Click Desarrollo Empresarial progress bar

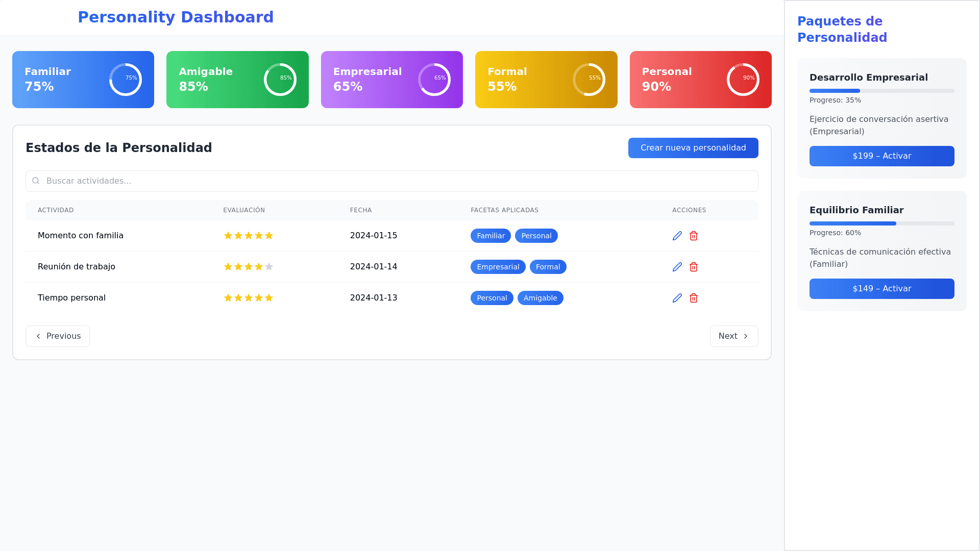coord(881,91)
